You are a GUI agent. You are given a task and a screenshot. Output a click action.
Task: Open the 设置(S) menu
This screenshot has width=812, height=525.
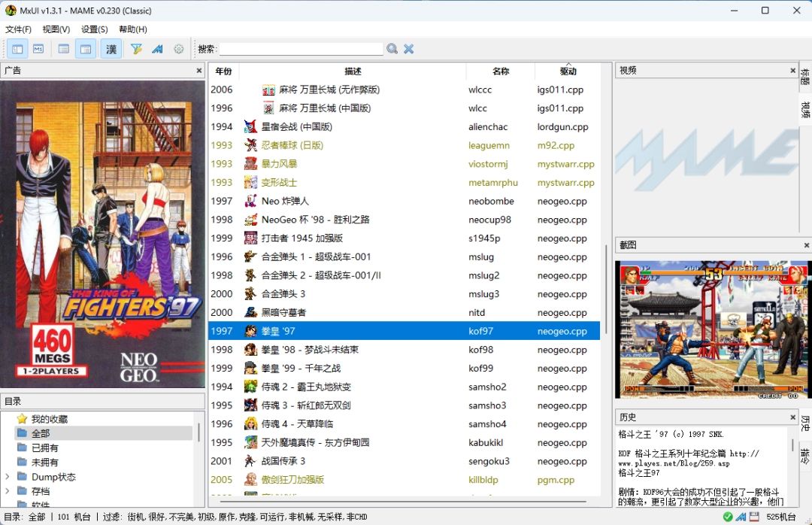coord(94,29)
